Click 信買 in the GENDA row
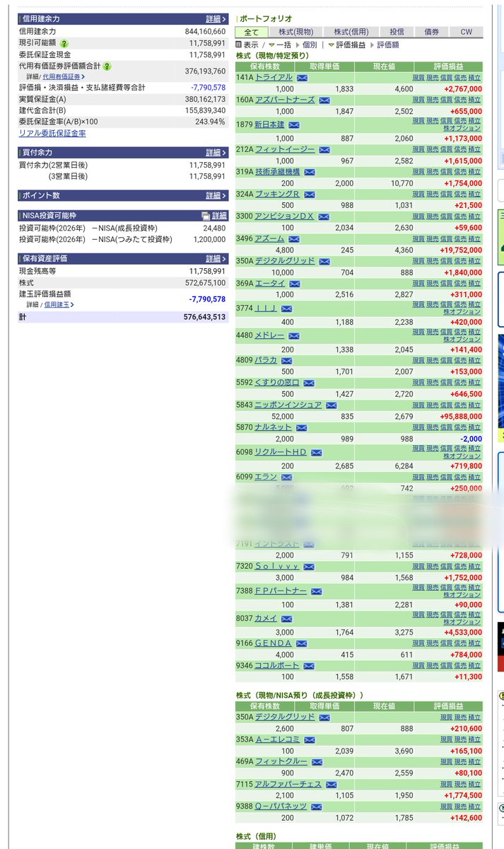Image resolution: width=504 pixels, height=849 pixels. click(446, 644)
